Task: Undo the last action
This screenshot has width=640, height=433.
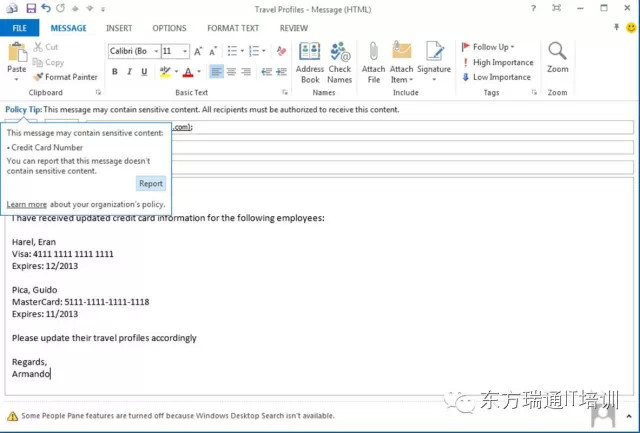Action: tap(46, 8)
